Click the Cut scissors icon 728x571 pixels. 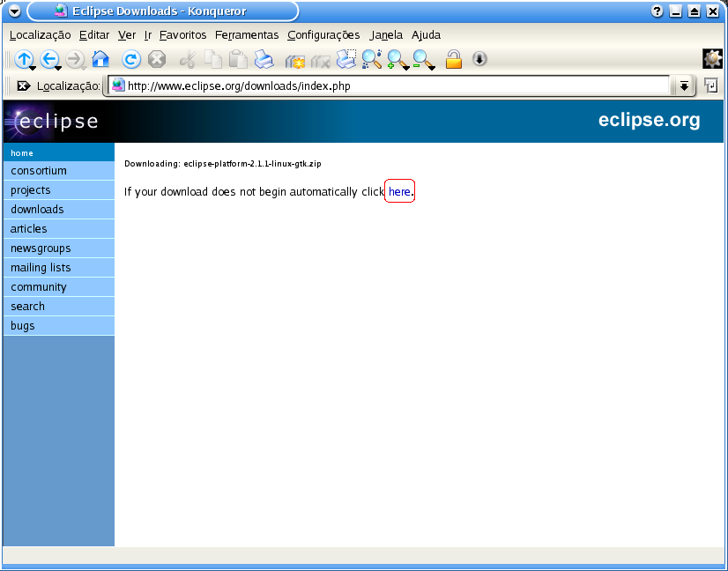[x=188, y=59]
